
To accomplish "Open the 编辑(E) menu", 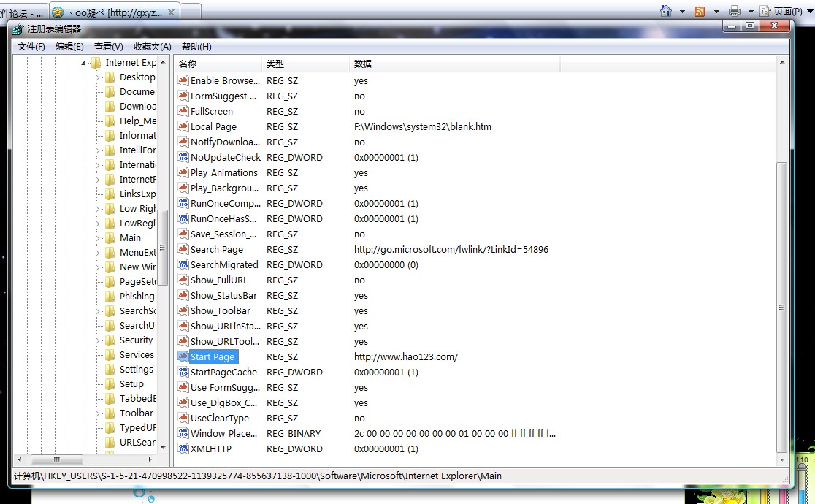I will coord(69,47).
